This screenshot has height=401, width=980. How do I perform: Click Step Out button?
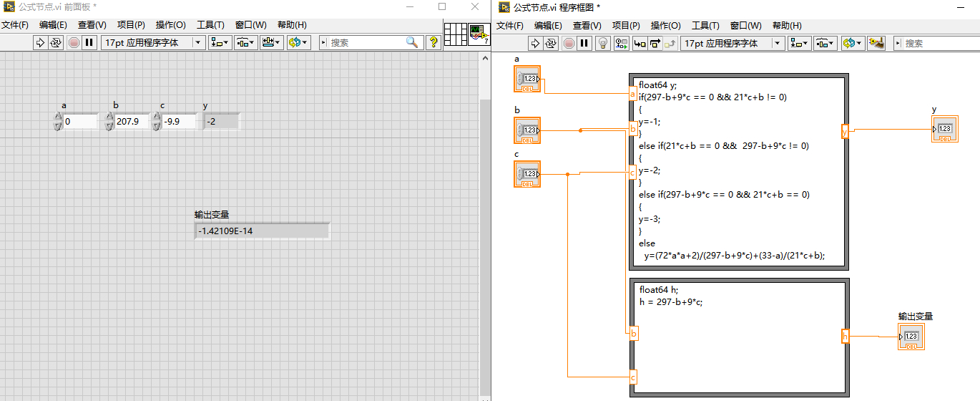[x=670, y=44]
